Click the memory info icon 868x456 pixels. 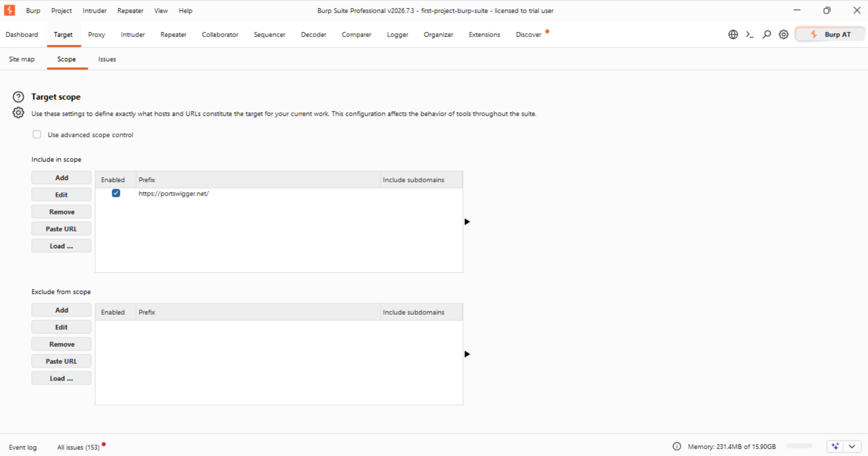[x=677, y=446]
